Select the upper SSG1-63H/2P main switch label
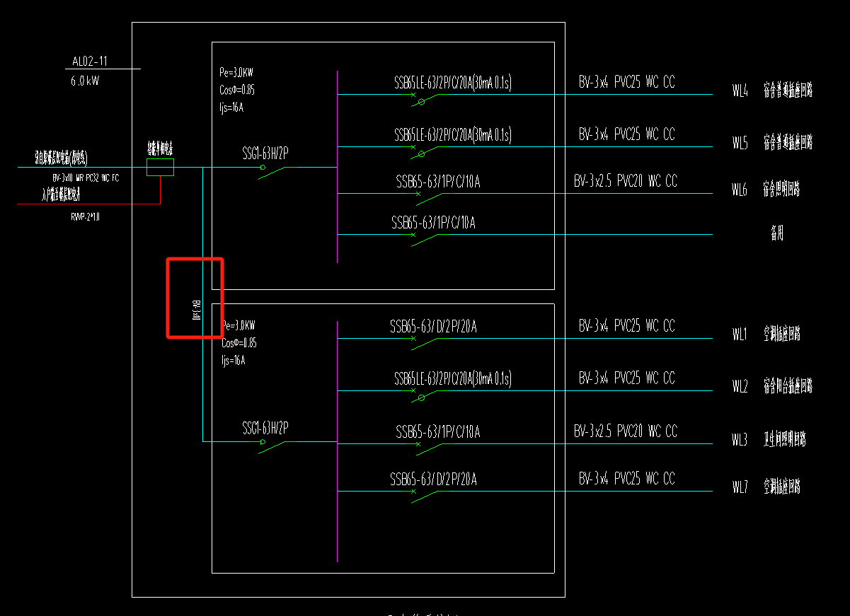 pos(265,153)
